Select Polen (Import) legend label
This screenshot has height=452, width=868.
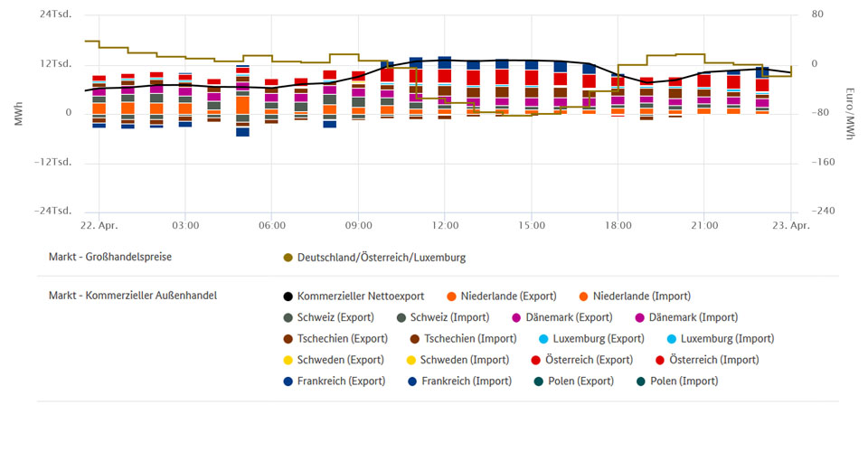click(684, 381)
